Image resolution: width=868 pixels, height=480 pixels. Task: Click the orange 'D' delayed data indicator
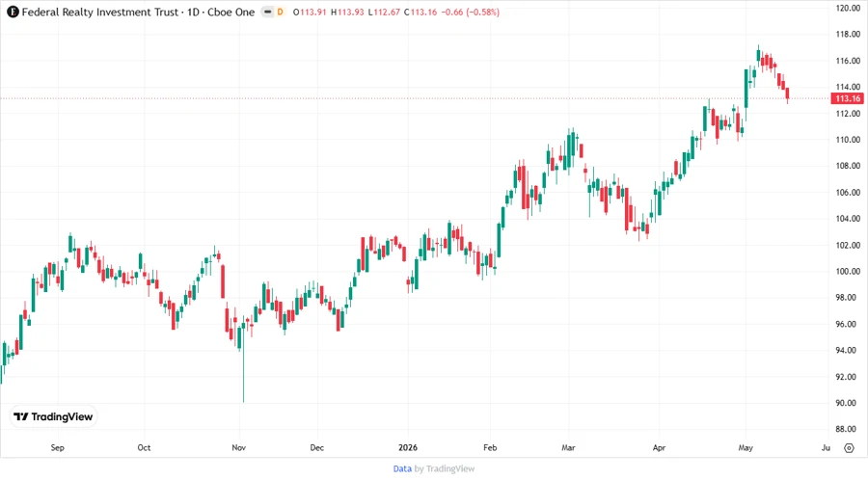coord(280,13)
